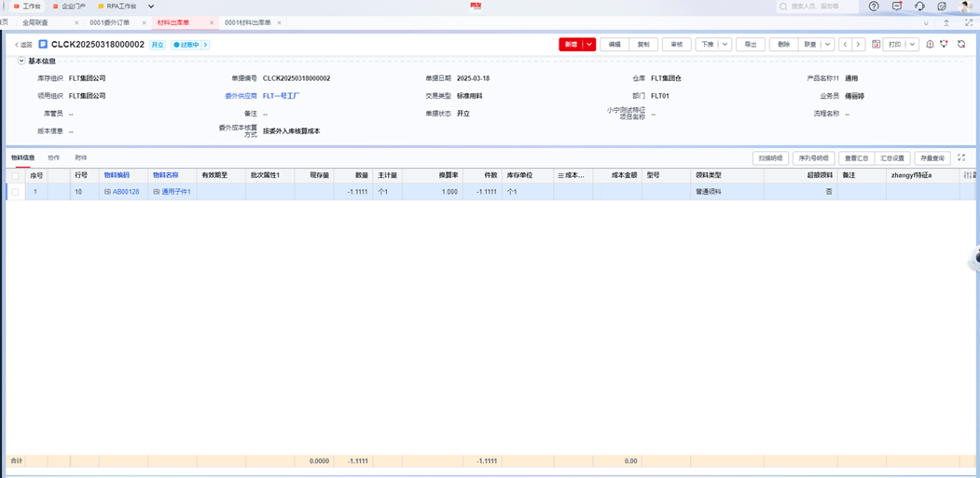Maximize the material table with expand icon
This screenshot has height=478, width=980.
pyautogui.click(x=962, y=157)
